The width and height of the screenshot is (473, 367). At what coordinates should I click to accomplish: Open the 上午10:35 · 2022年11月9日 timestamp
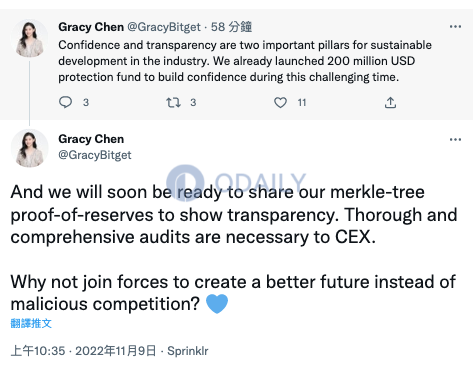click(x=83, y=351)
